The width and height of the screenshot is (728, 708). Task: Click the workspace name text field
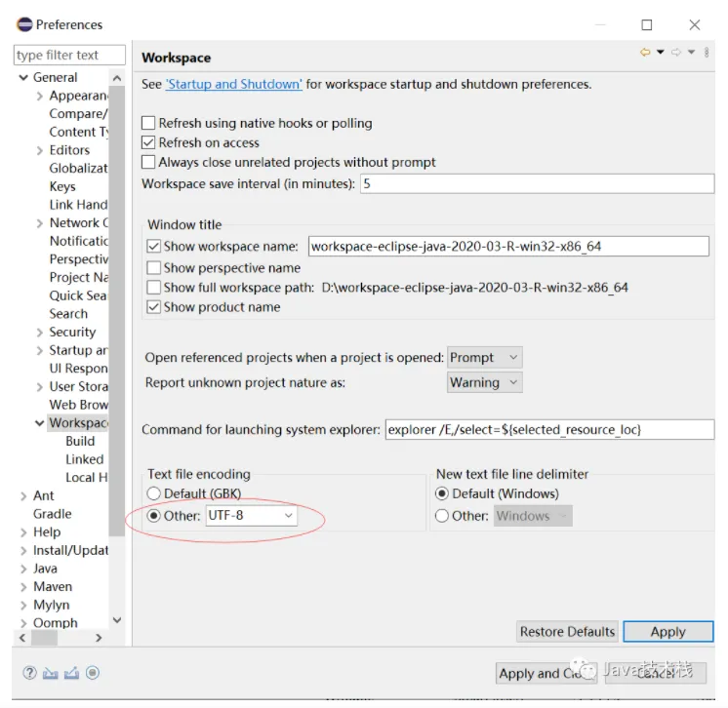tap(508, 246)
